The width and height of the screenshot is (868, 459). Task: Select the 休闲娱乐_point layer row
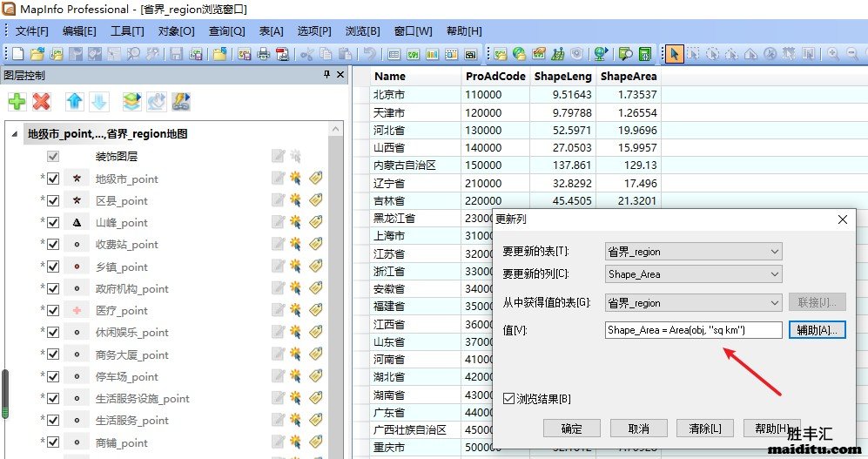(x=131, y=332)
